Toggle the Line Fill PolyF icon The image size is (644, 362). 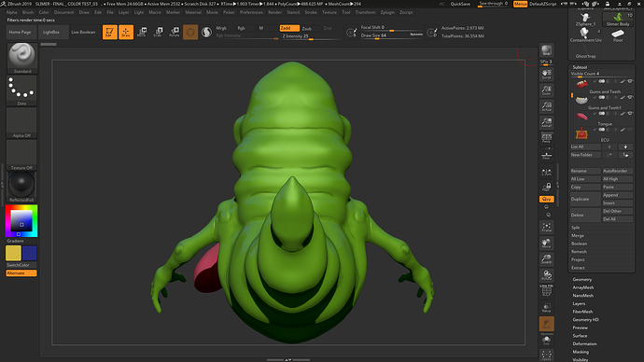546,290
